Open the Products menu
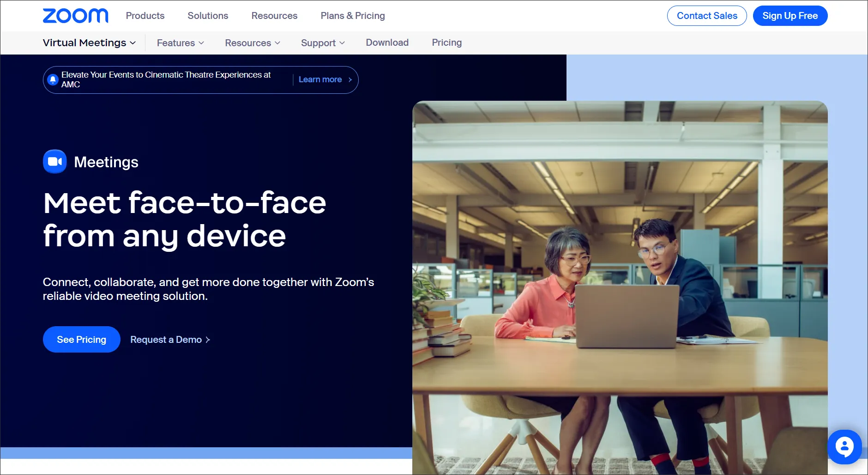 145,16
